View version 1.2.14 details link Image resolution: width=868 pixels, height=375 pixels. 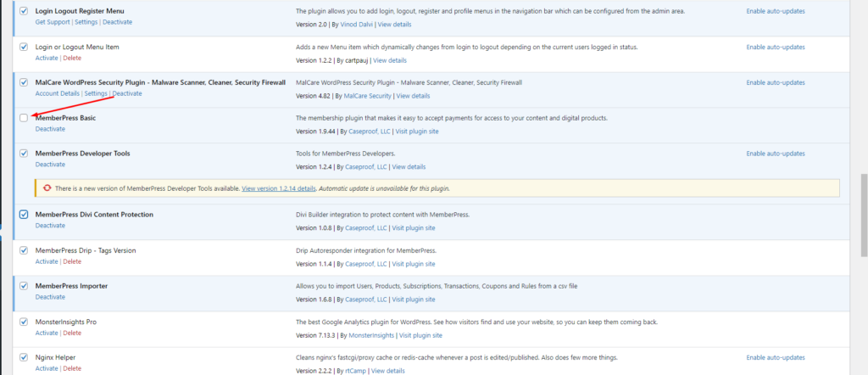(279, 187)
